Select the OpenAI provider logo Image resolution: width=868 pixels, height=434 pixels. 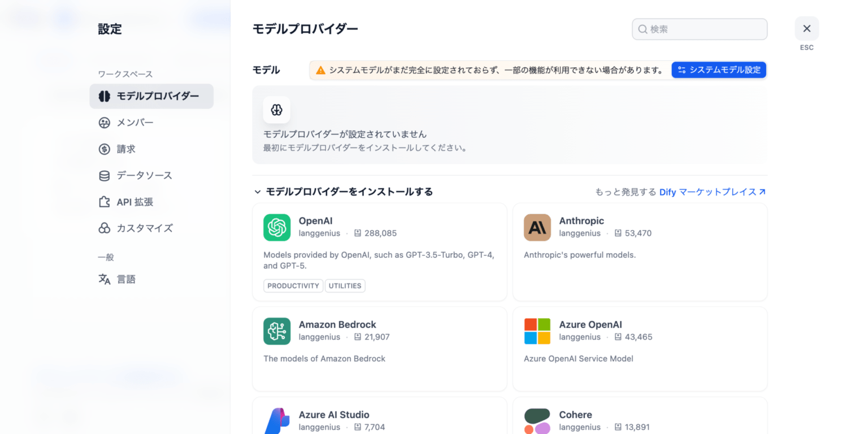(x=276, y=227)
